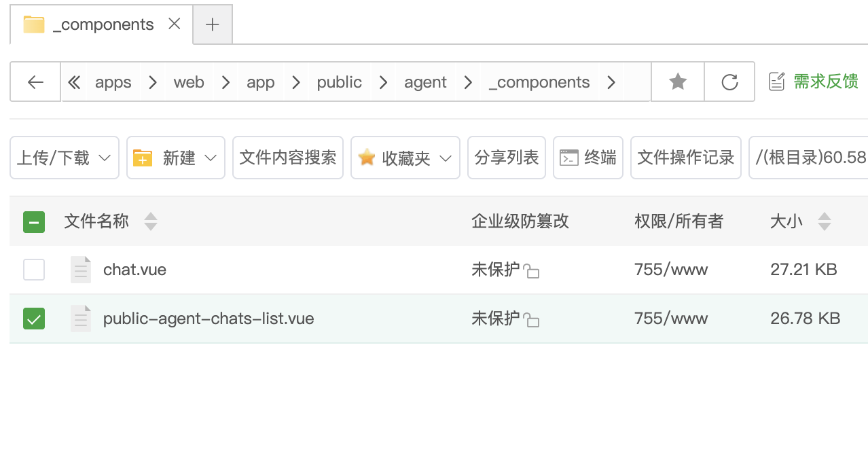The image size is (868, 451).
Task: Uncheck the public-agent-chats-list.vue checkbox
Action: tap(34, 319)
